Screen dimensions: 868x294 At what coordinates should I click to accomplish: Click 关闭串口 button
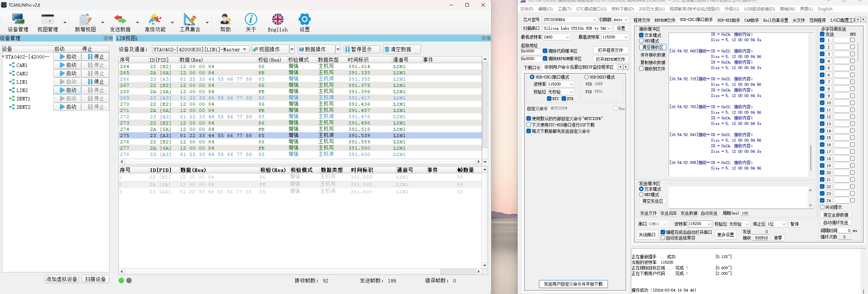click(647, 235)
